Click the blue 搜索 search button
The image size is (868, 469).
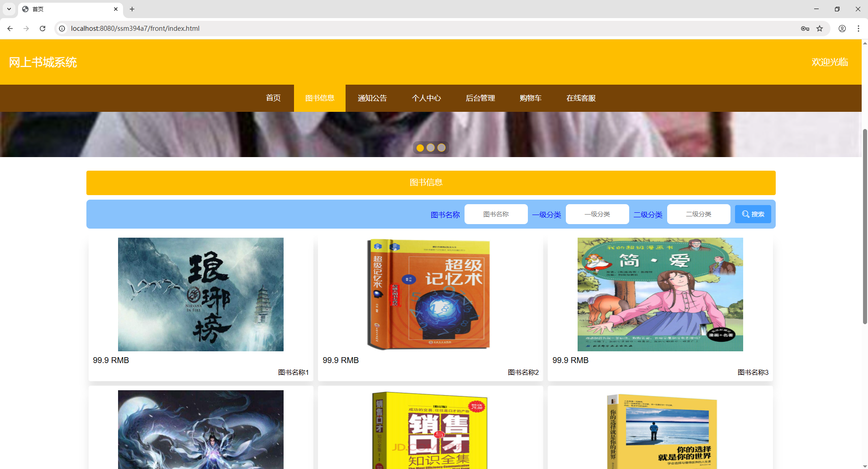click(x=753, y=214)
